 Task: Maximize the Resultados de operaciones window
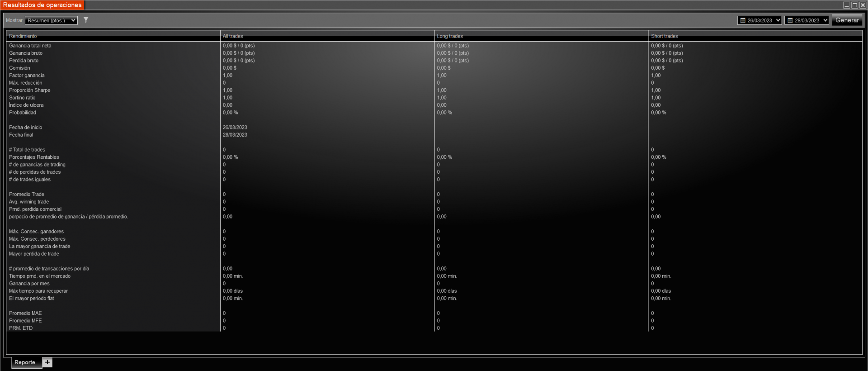point(854,5)
